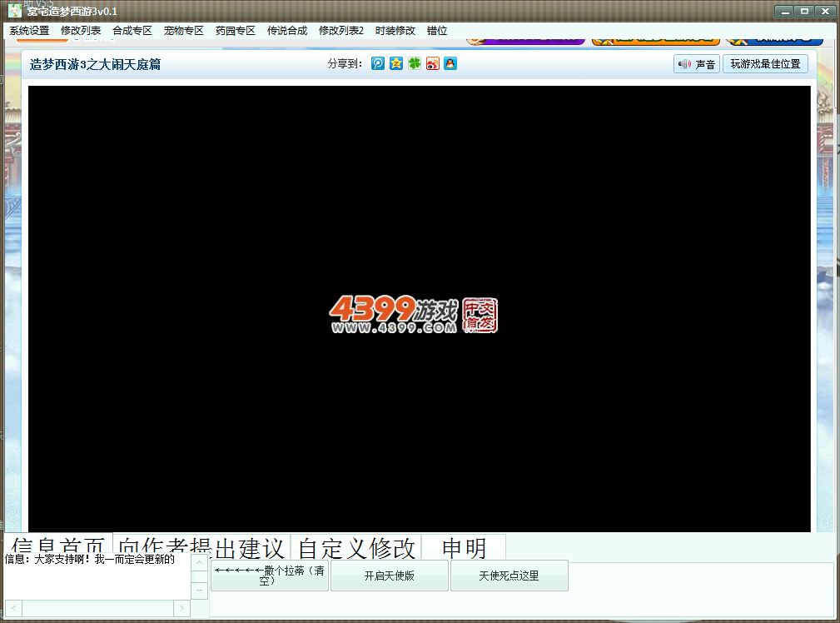Share to QQ via the penguin icon
This screenshot has height=623, width=840.
point(450,64)
